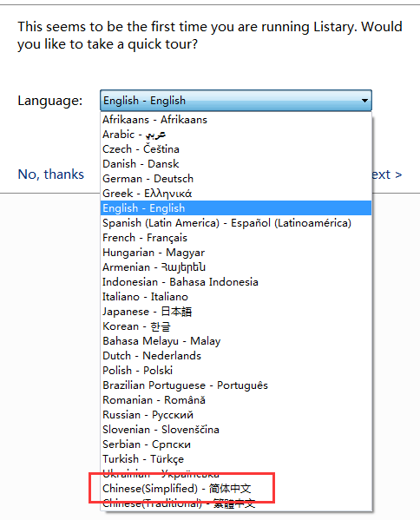
Task: Pick Czech - Čeština option
Action: (x=236, y=149)
